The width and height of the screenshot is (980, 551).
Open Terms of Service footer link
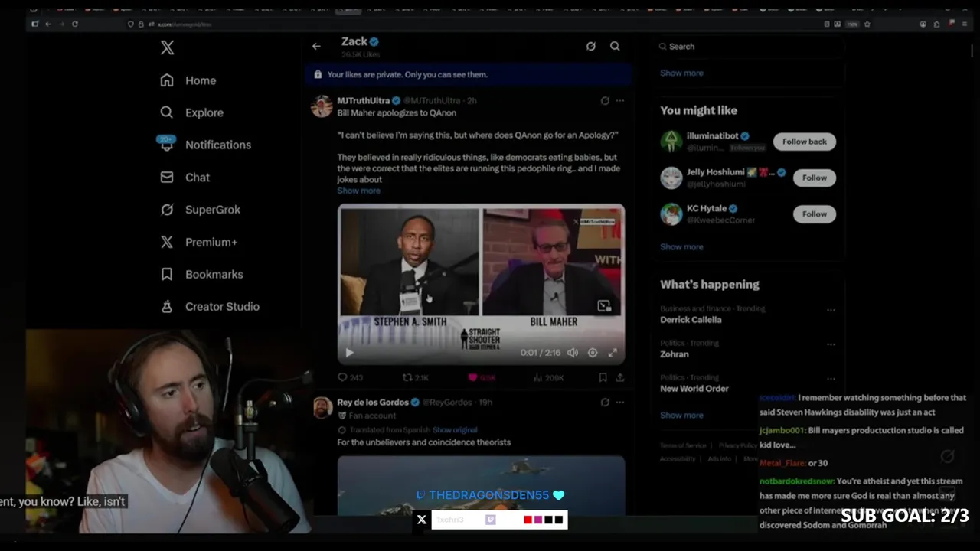click(x=683, y=445)
